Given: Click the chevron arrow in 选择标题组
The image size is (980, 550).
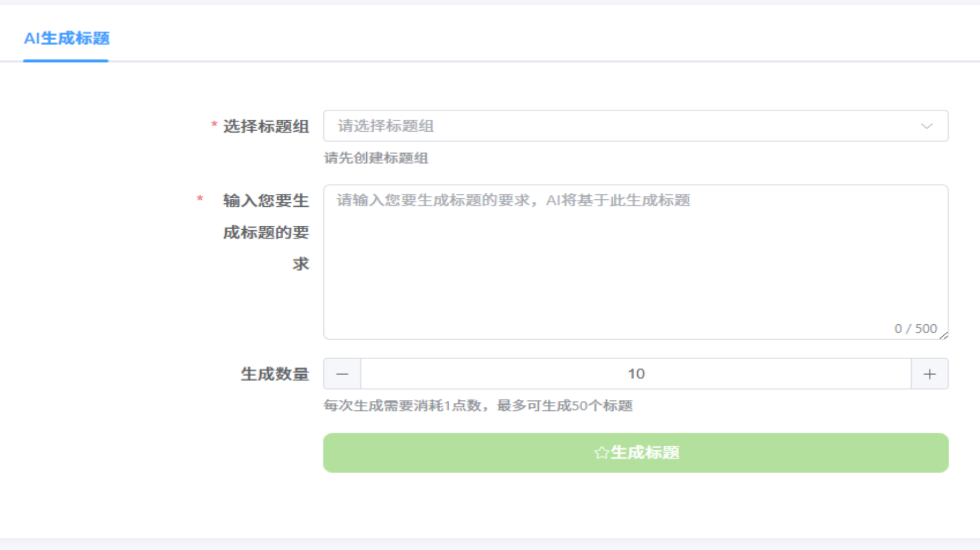Looking at the screenshot, I should (x=926, y=126).
